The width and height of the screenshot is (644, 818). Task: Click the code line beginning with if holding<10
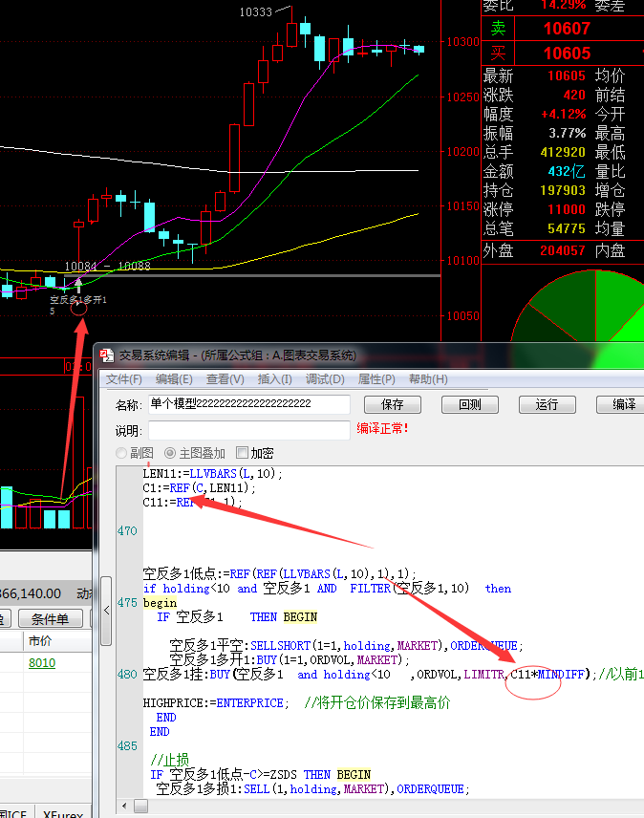(x=327, y=589)
